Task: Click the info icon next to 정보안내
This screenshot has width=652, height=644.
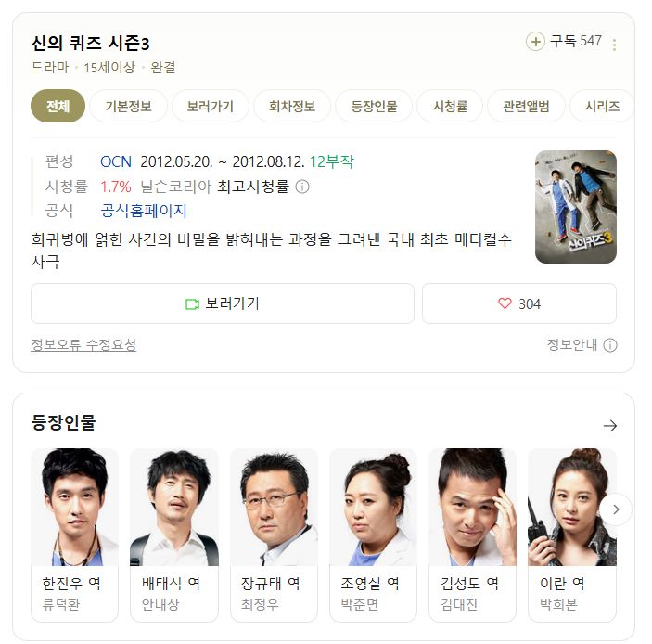Action: [610, 345]
